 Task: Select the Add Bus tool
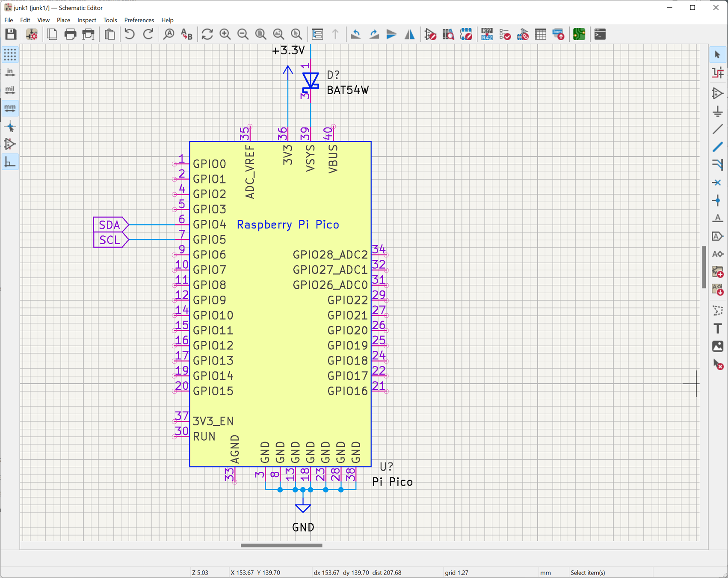(x=718, y=147)
